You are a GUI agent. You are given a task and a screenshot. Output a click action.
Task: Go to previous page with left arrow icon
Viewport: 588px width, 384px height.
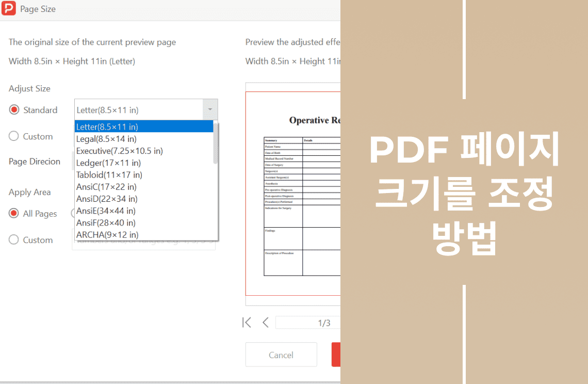tap(265, 322)
